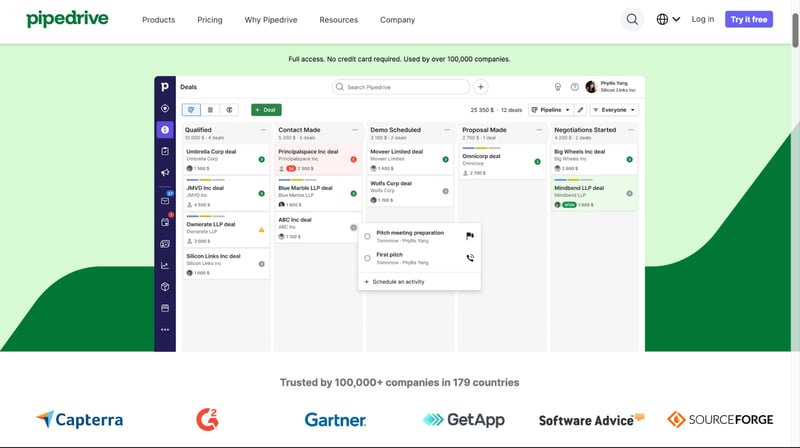Click the Log in link
The width and height of the screenshot is (800, 448).
pyautogui.click(x=703, y=19)
